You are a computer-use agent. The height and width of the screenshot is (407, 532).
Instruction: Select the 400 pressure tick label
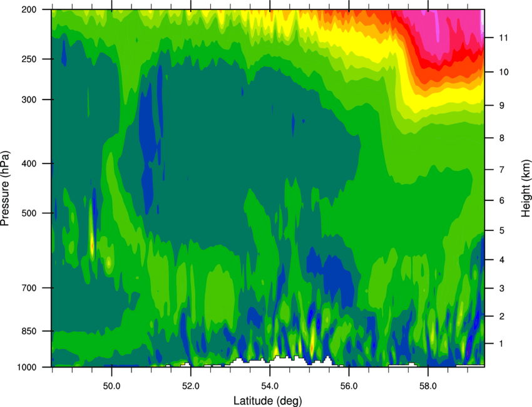(x=29, y=163)
